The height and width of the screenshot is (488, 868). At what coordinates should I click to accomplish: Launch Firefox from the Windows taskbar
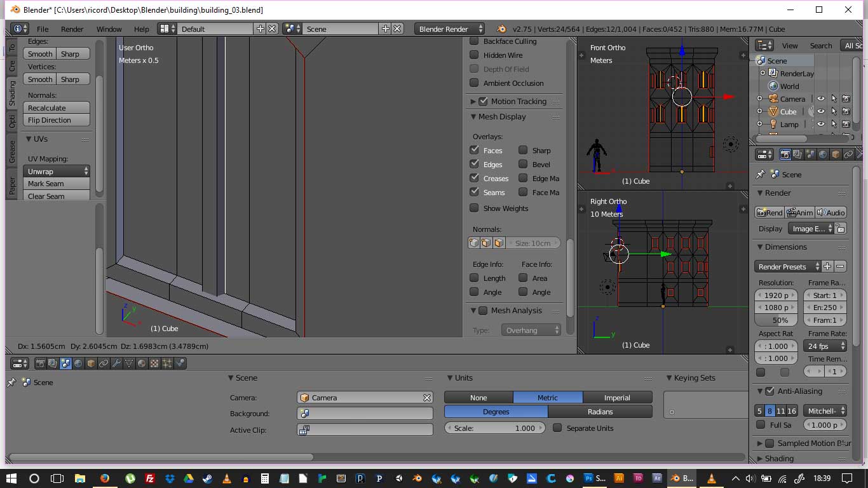pos(105,478)
